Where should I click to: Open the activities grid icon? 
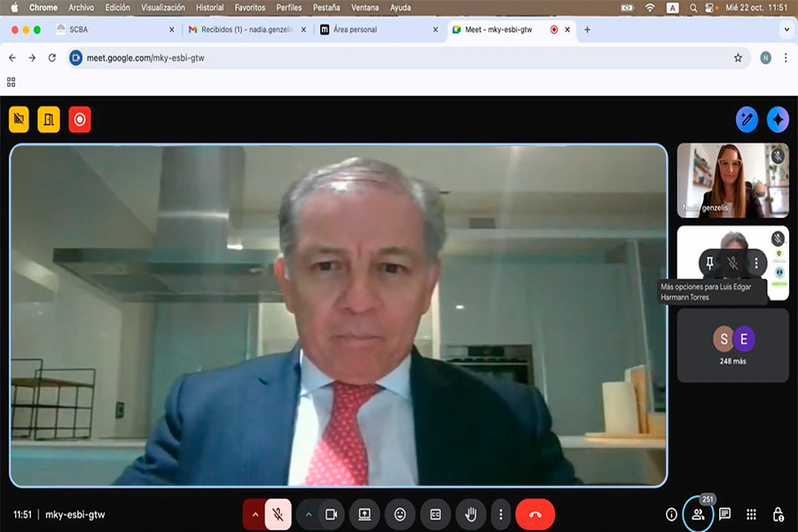[751, 514]
